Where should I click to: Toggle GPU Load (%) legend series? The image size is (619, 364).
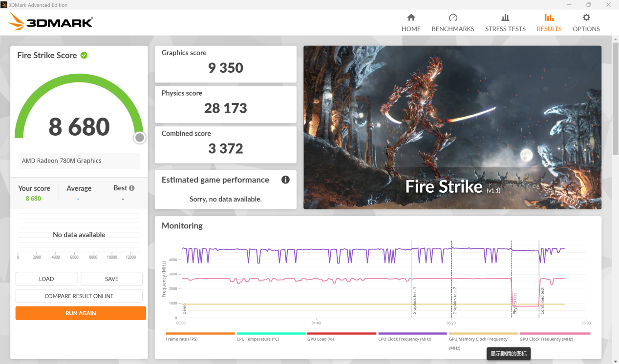tap(320, 339)
